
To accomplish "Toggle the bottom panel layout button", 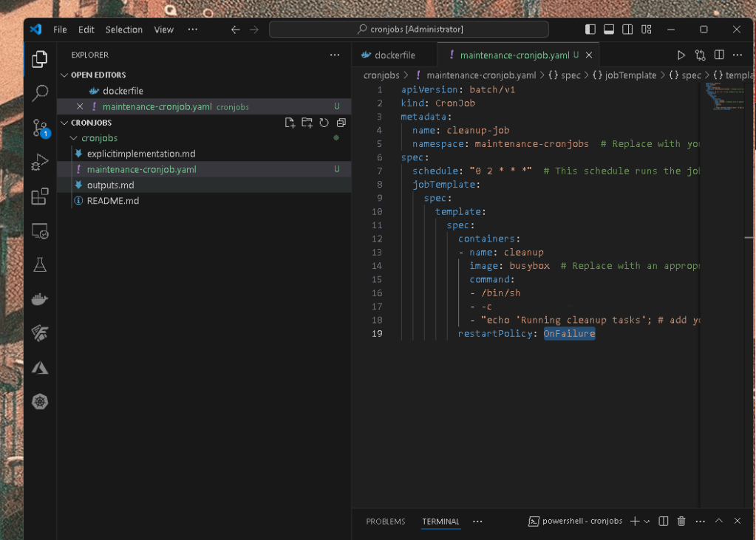I will (x=609, y=30).
